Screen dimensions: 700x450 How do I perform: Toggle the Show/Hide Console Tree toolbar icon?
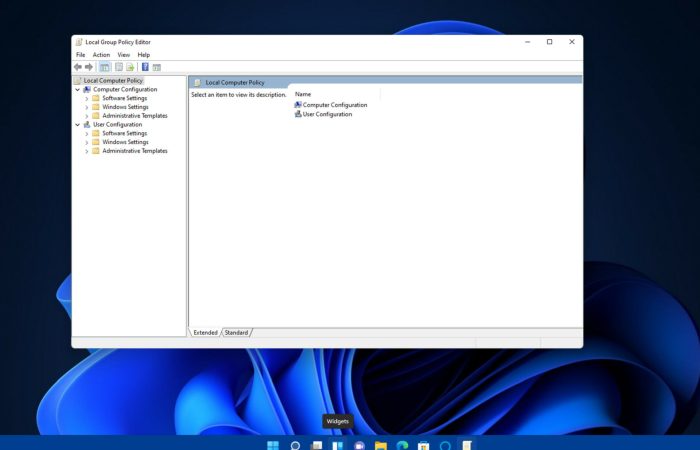point(104,67)
